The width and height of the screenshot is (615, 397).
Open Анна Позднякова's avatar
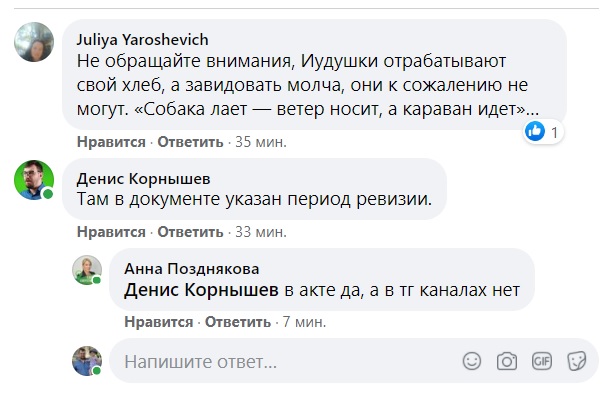point(87,270)
